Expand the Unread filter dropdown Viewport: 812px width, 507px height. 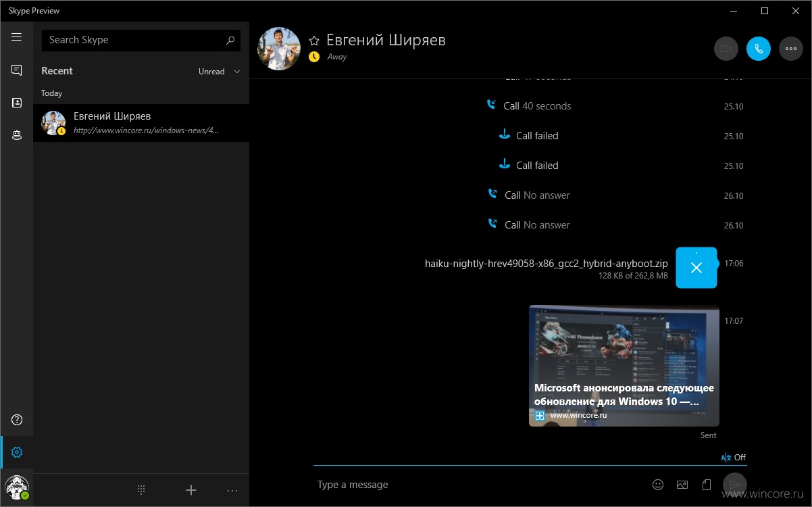click(219, 72)
